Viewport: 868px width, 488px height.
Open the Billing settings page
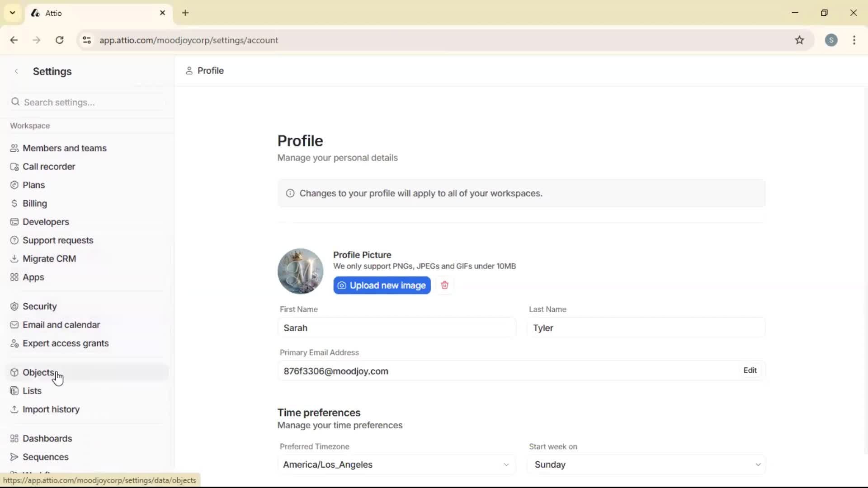point(87,204)
